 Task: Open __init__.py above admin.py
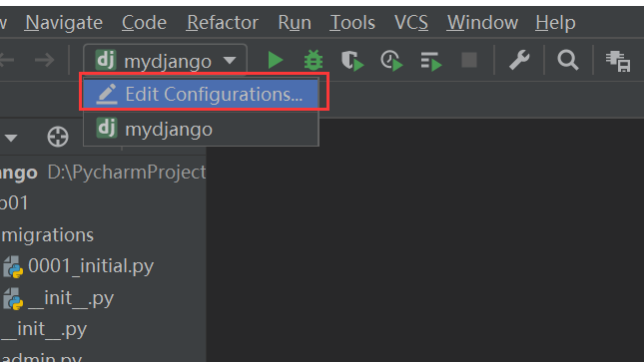(44, 329)
